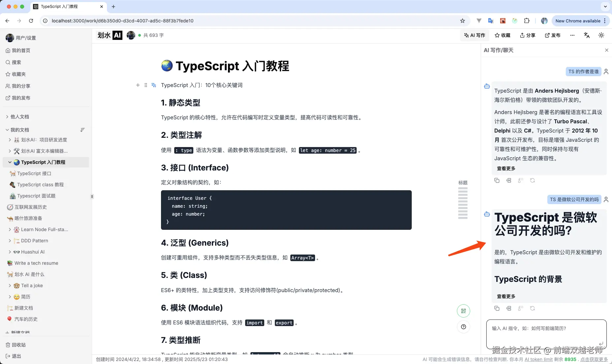Click the 发布 publish button

point(553,35)
